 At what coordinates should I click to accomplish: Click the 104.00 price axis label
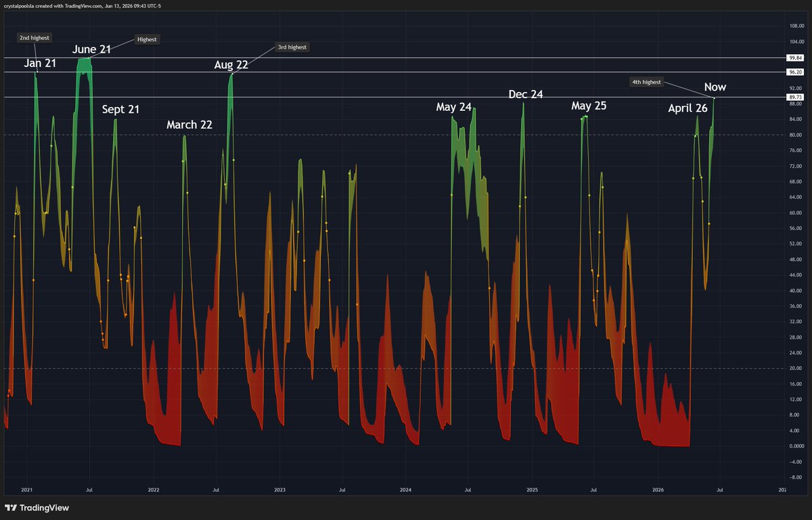796,41
